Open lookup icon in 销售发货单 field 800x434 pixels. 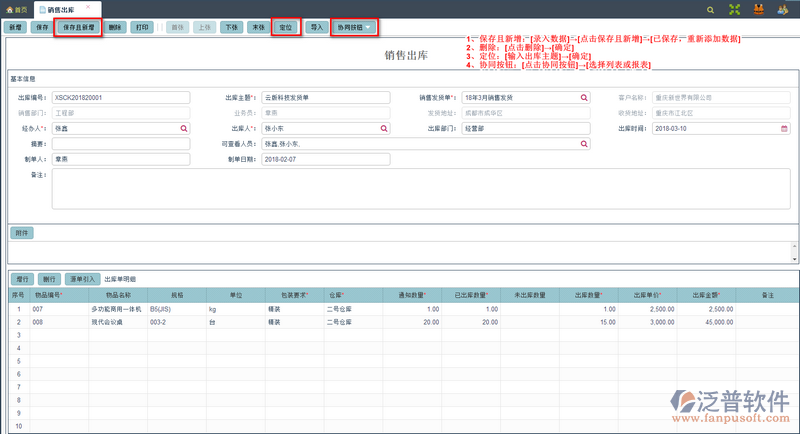pos(584,97)
